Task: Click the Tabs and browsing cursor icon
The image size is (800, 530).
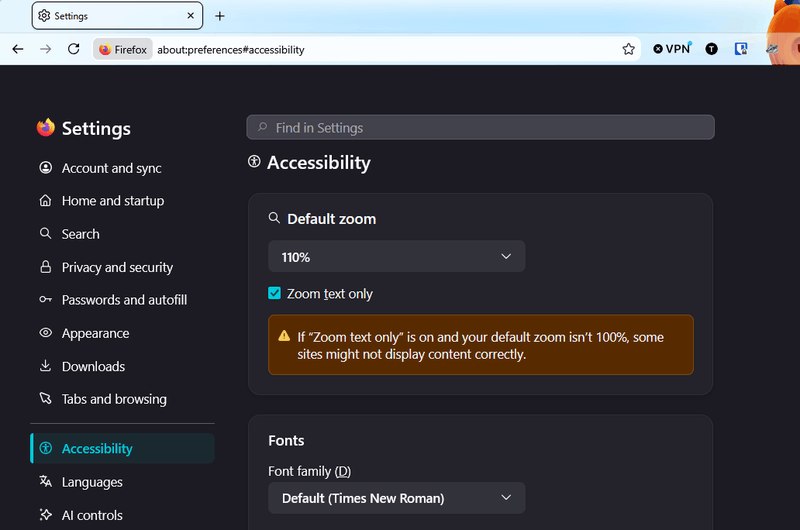Action: pos(45,398)
